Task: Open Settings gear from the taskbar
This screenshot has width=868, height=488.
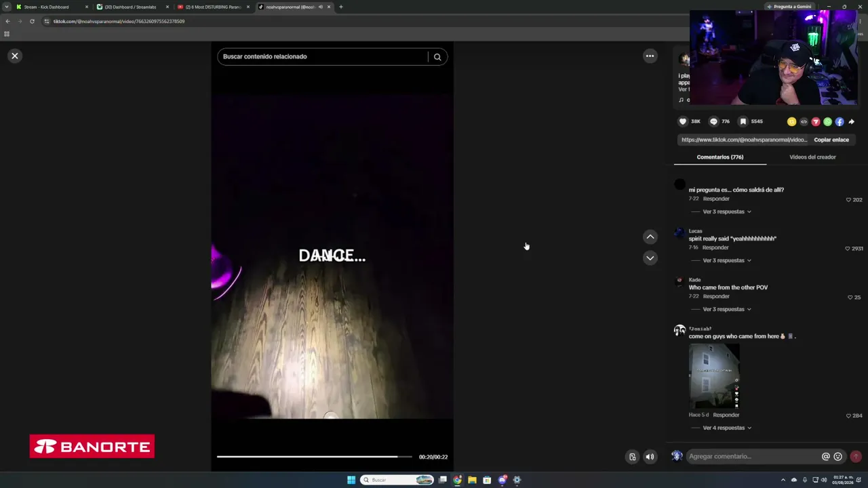Action: (517, 480)
